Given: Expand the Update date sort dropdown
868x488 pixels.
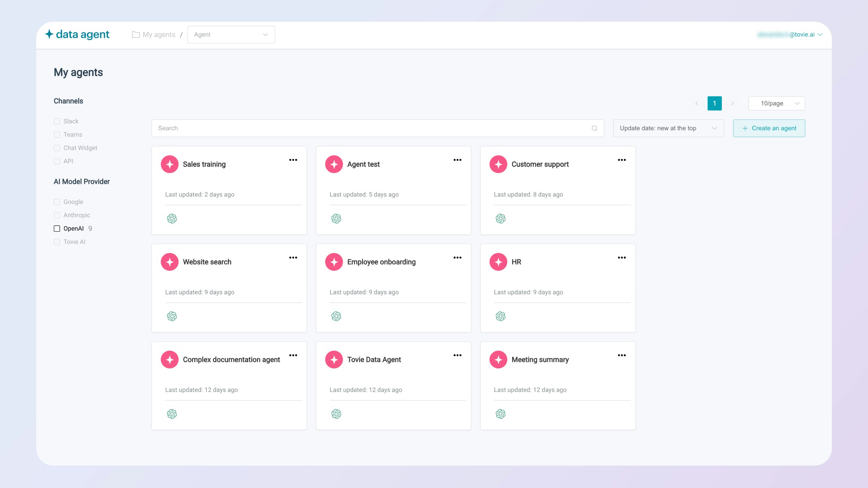Looking at the screenshot, I should tap(668, 128).
